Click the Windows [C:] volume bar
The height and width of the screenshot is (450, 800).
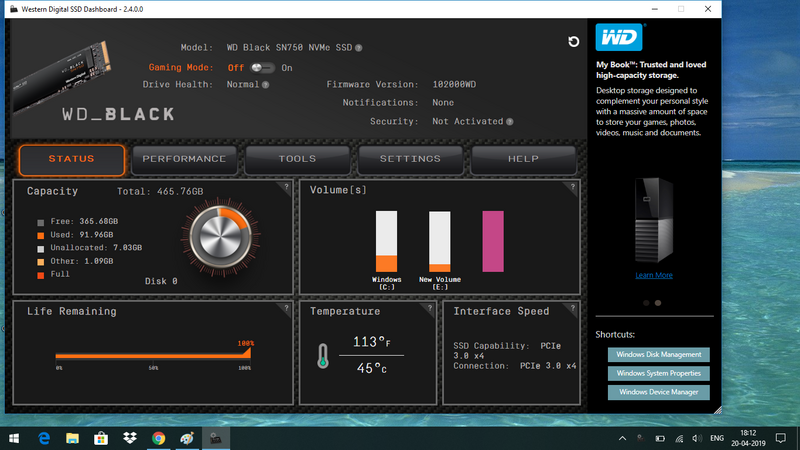point(387,241)
